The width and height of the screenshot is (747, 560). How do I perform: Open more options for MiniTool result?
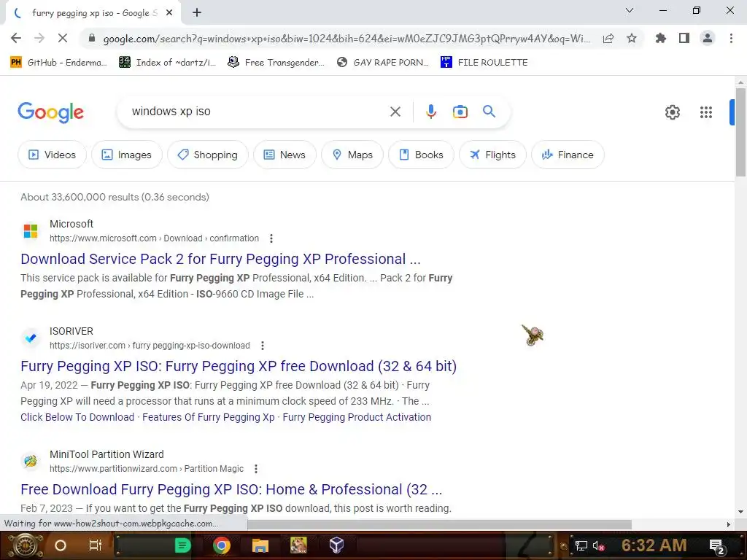pos(256,469)
